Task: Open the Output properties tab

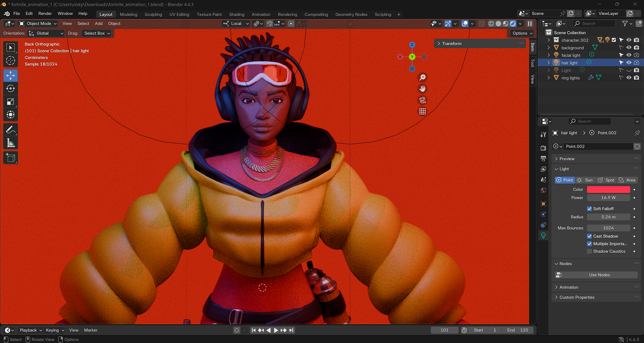Action: 543,158
